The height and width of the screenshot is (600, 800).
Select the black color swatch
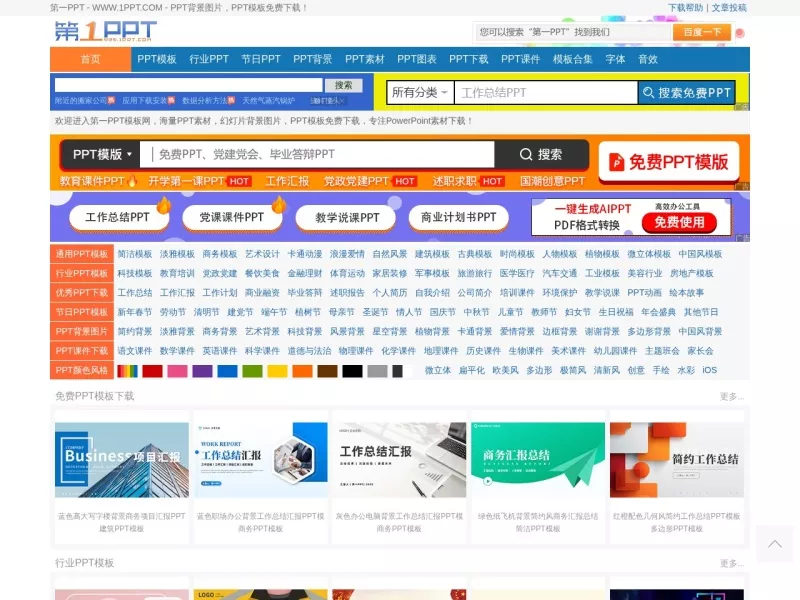(353, 371)
